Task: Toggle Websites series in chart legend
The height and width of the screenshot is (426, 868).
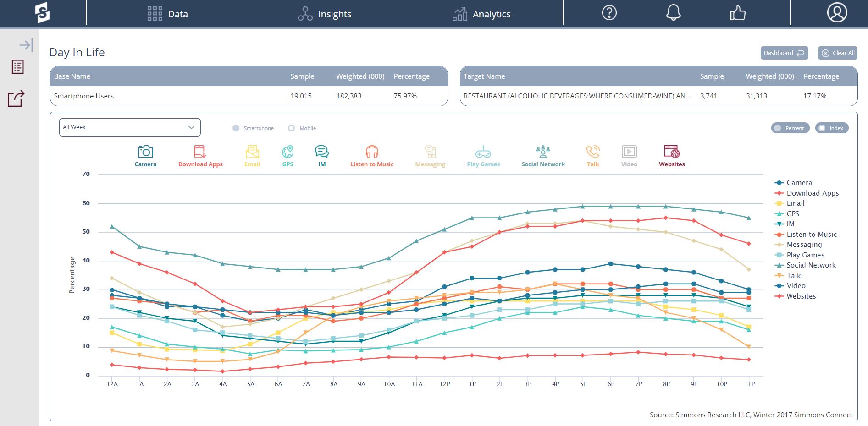Action: 796,296
